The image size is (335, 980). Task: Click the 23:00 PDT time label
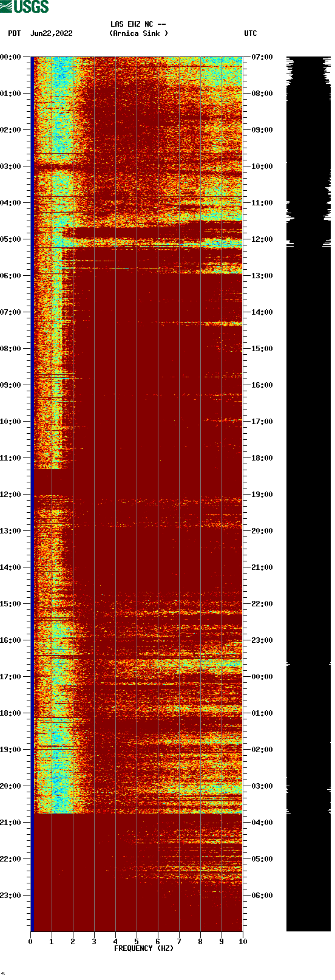11,896
